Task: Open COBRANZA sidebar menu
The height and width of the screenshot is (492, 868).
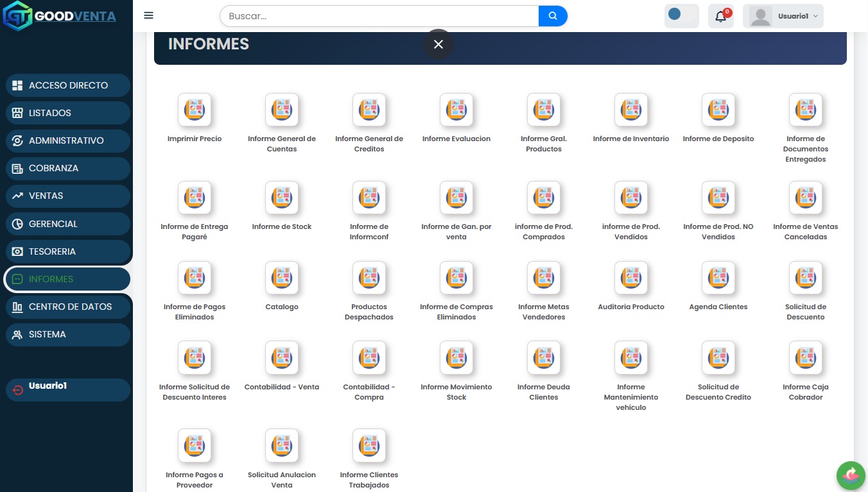Action: coord(68,168)
